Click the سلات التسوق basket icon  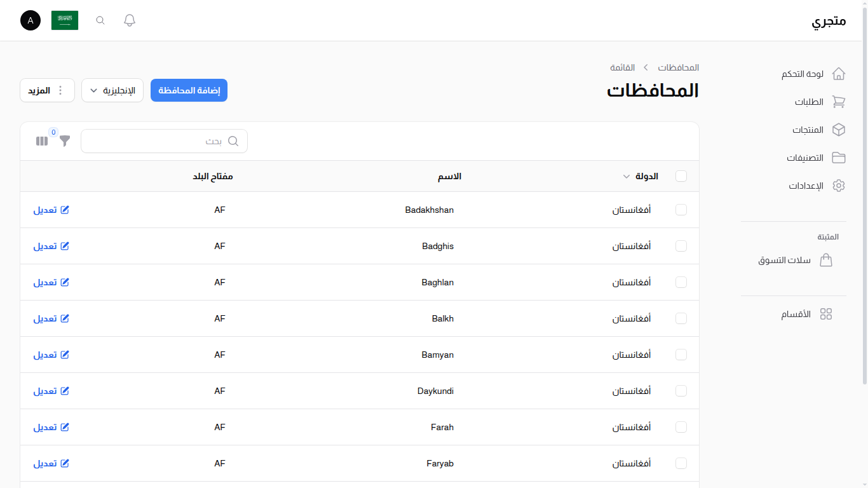click(826, 260)
